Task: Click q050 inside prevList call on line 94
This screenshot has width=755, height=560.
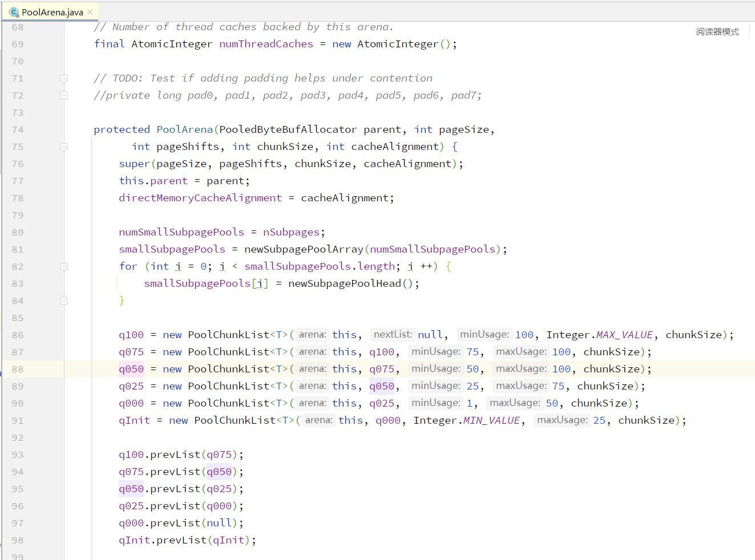Action: click(x=219, y=472)
